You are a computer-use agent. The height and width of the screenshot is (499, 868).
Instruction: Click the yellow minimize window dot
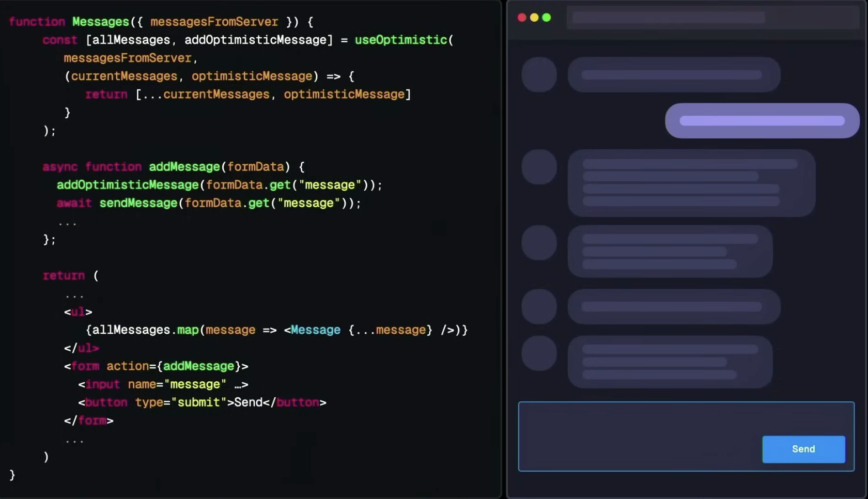click(534, 18)
